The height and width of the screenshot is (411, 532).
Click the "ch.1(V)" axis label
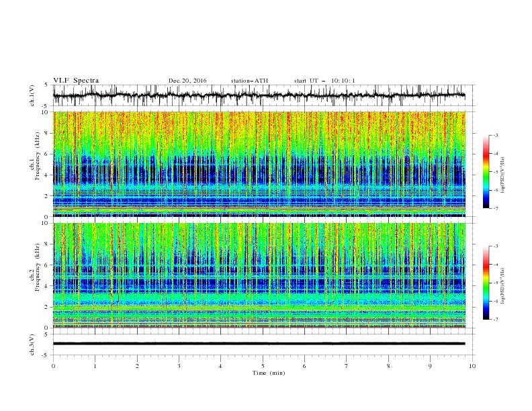[32, 95]
